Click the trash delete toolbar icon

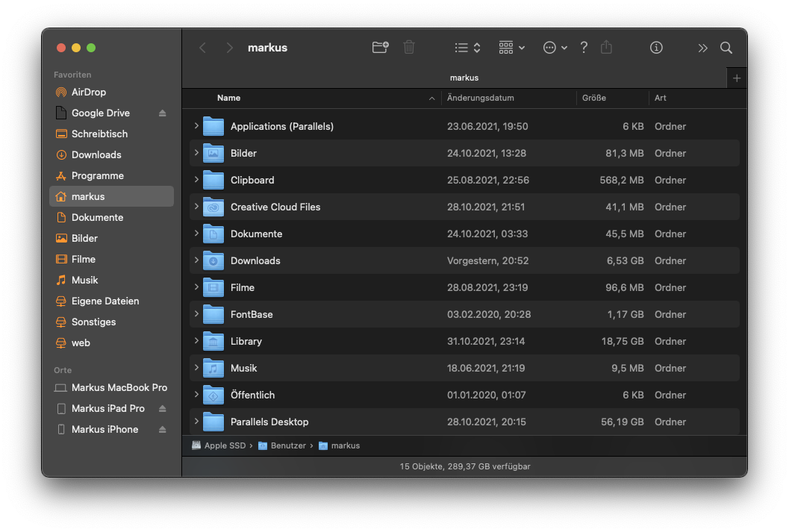409,48
